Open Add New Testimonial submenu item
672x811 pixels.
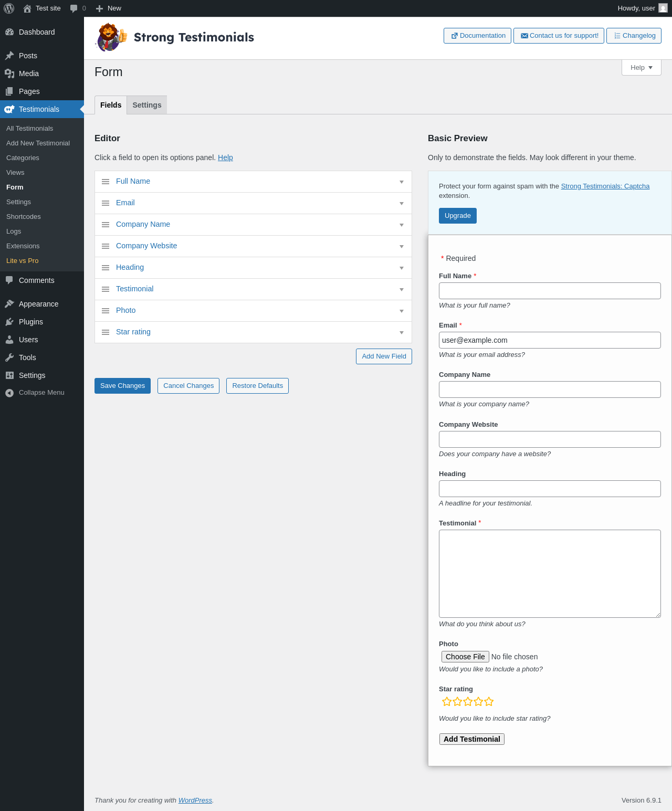tap(38, 143)
